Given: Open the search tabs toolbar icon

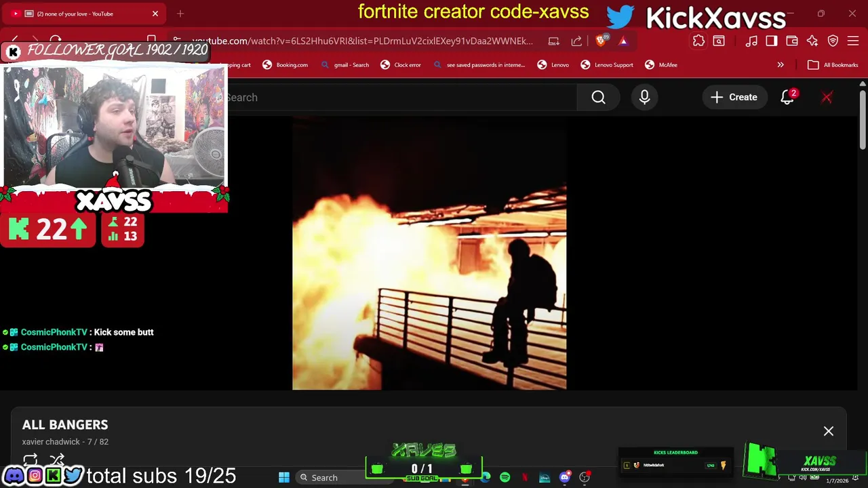Looking at the screenshot, I should [x=719, y=41].
